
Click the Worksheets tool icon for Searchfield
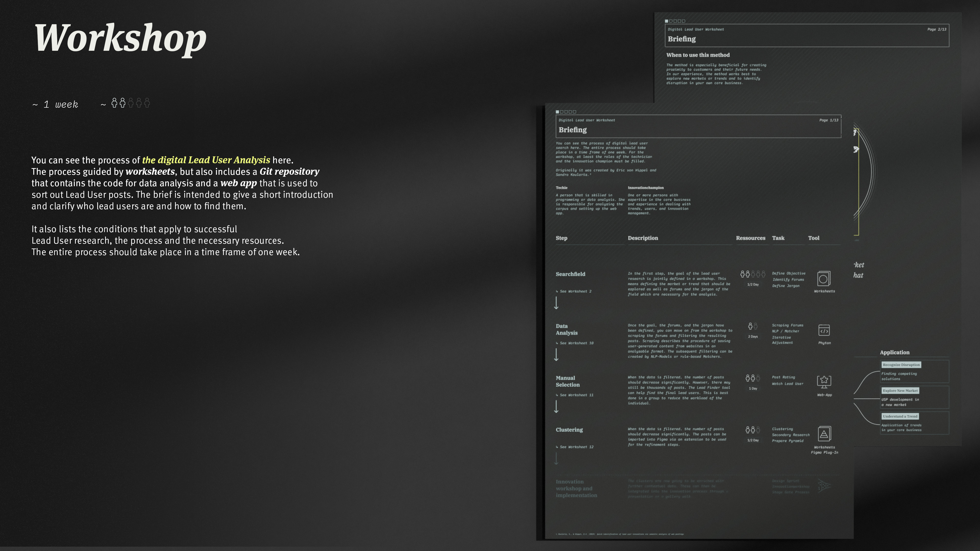(x=824, y=279)
